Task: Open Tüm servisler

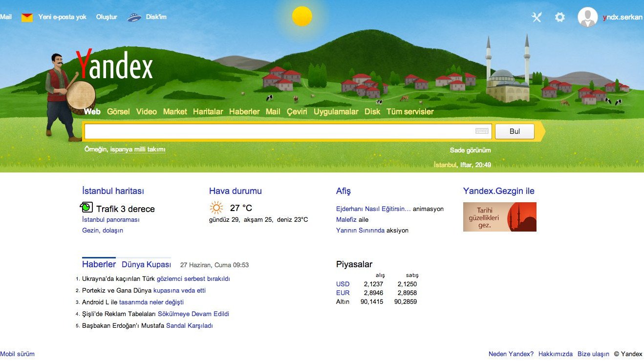Action: [409, 111]
